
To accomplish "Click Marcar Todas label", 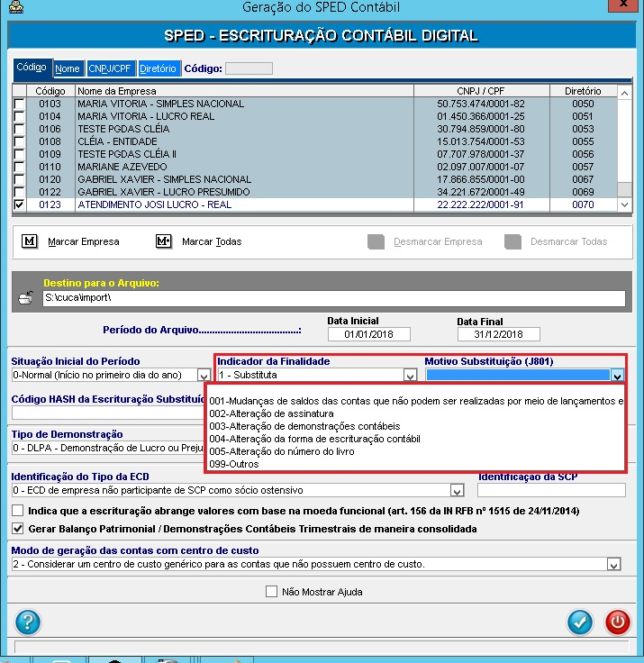I will point(212,241).
